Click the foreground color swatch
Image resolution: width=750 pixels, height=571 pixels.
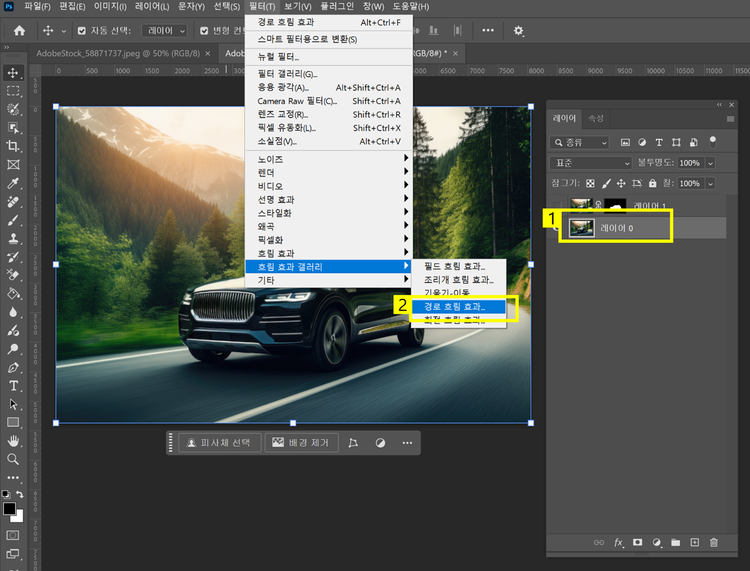pyautogui.click(x=9, y=509)
